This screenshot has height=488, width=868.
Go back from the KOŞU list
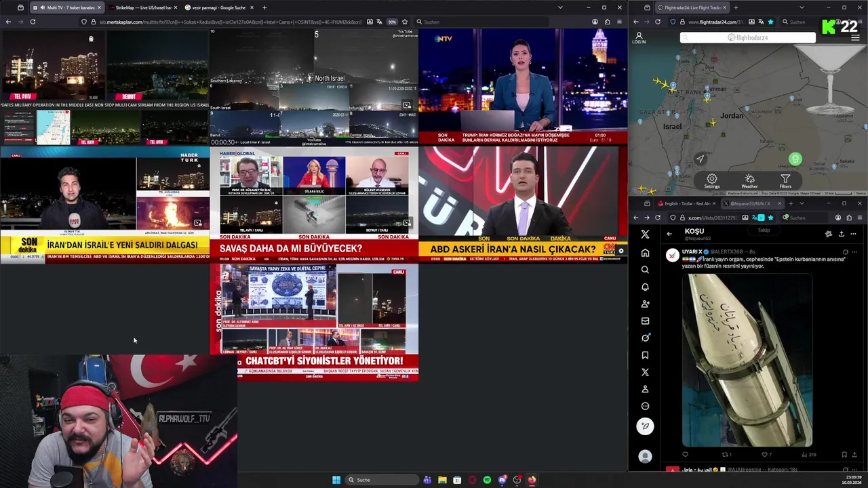pyautogui.click(x=669, y=234)
